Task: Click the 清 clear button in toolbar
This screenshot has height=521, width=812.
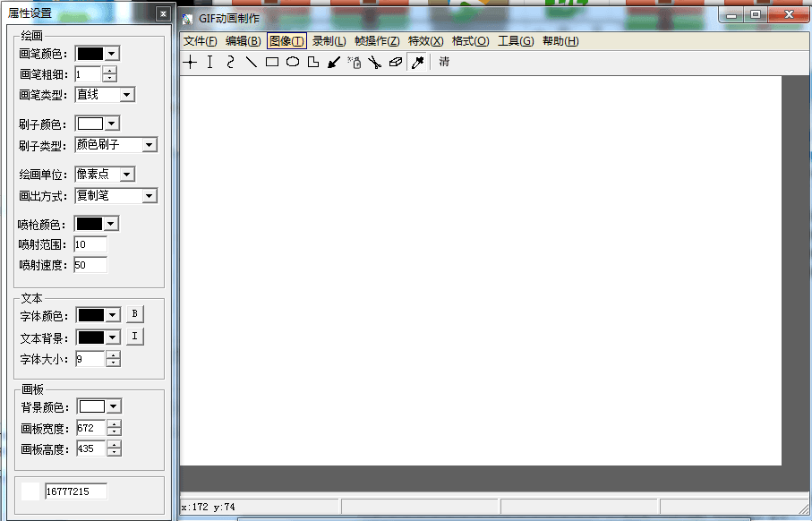Action: [x=444, y=62]
